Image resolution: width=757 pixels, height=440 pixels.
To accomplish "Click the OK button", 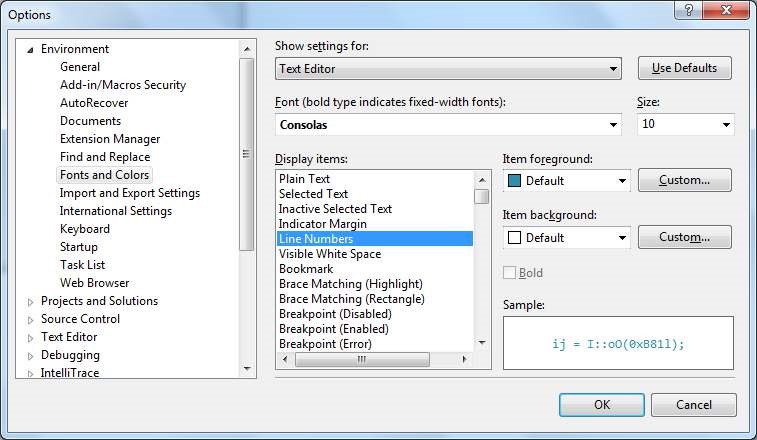I will 601,405.
